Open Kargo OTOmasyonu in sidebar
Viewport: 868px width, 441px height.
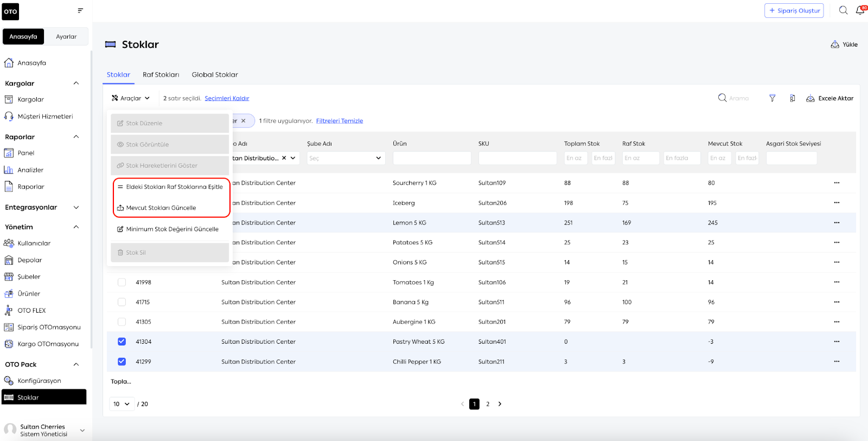(x=48, y=344)
